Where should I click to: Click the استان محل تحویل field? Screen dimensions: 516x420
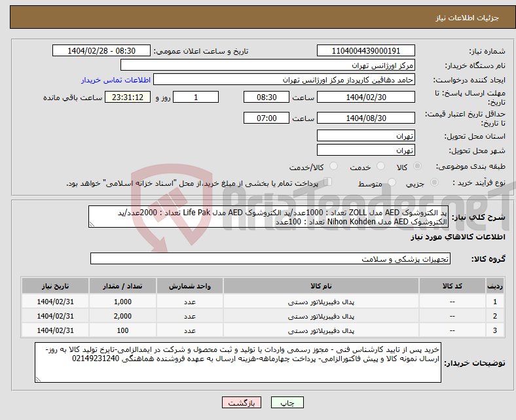click(366, 135)
